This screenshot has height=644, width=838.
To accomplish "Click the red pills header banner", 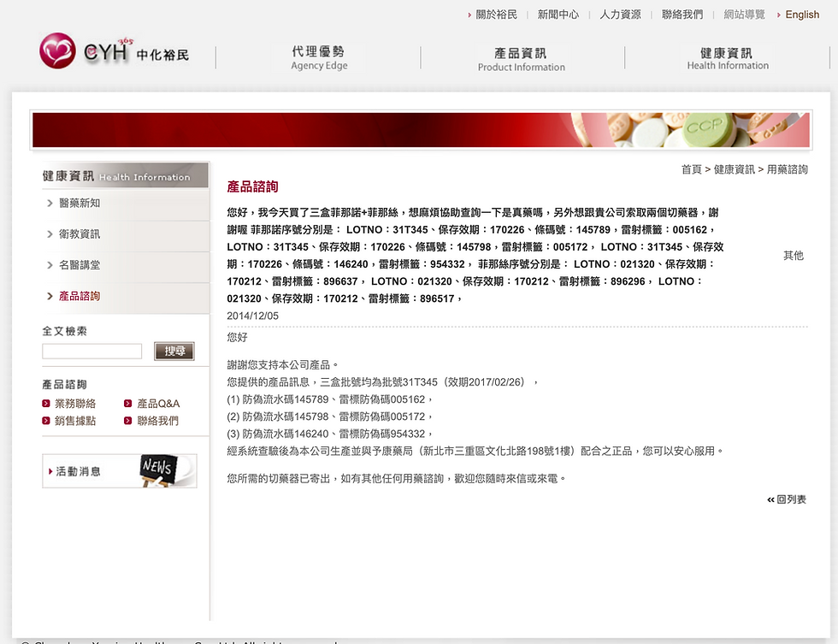I will pyautogui.click(x=421, y=130).
